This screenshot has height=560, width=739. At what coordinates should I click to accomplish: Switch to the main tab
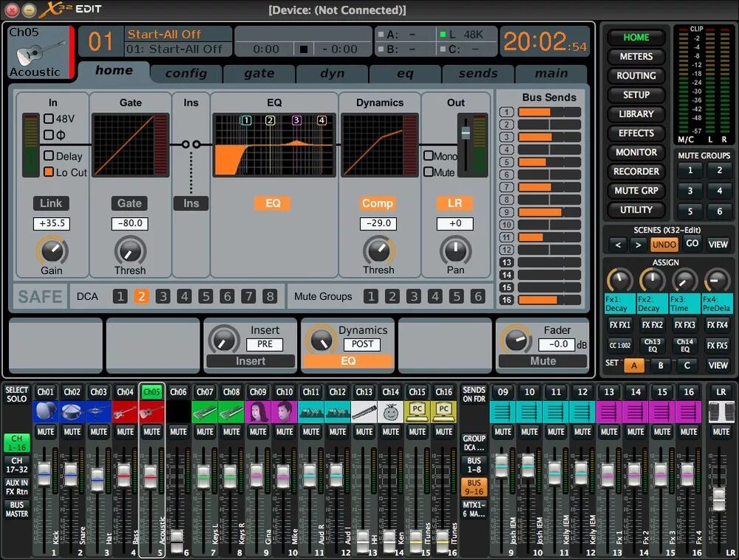point(551,73)
